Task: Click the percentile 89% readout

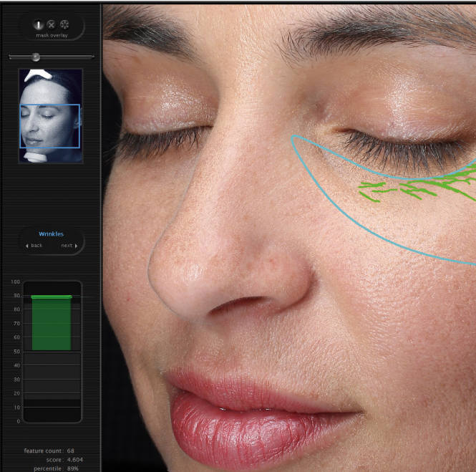Action: [x=74, y=468]
